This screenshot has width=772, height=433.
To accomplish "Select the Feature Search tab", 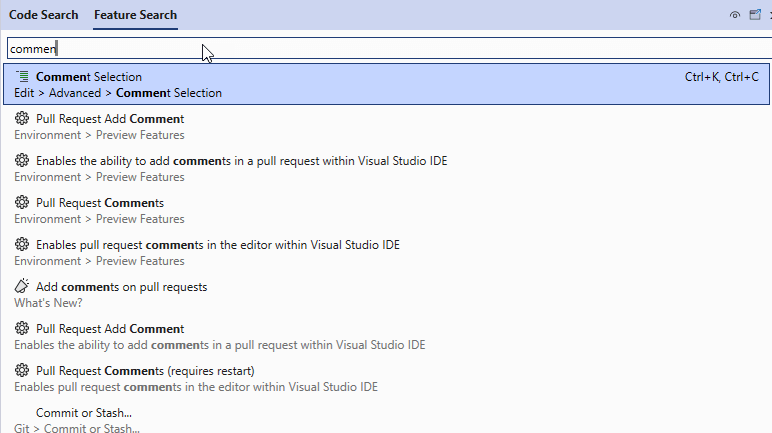I will click(135, 15).
